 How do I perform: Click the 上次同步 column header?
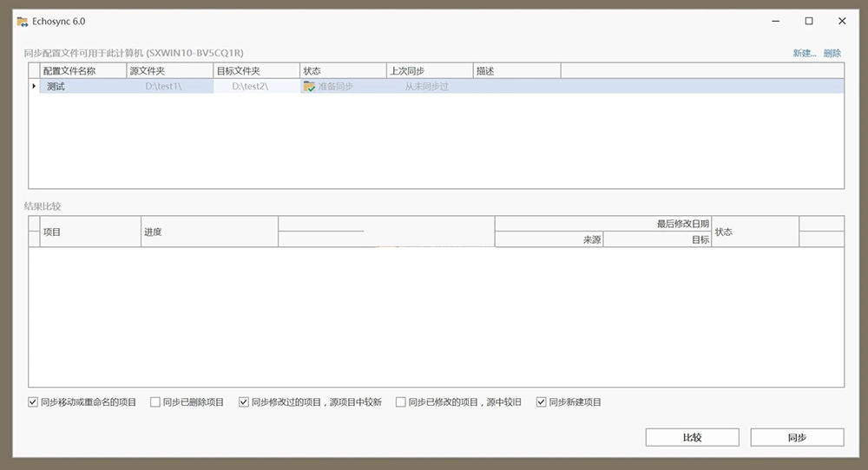point(430,71)
